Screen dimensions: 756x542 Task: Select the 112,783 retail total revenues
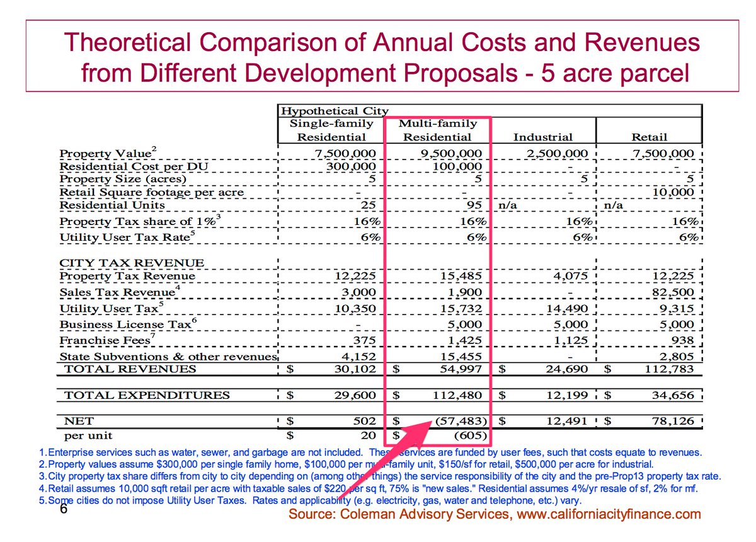(670, 369)
